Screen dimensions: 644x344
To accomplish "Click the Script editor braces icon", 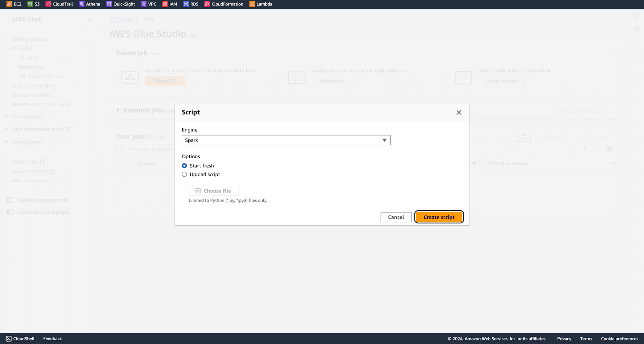I will 463,78.
